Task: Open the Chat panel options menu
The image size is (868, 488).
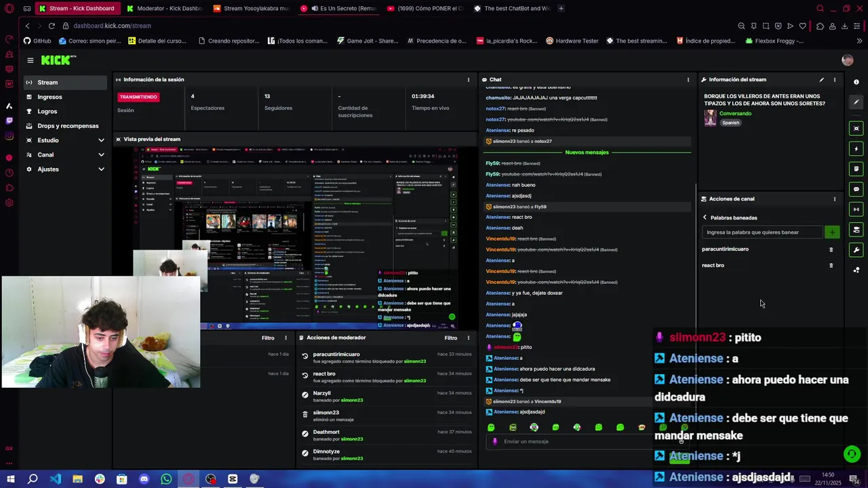Action: point(688,79)
